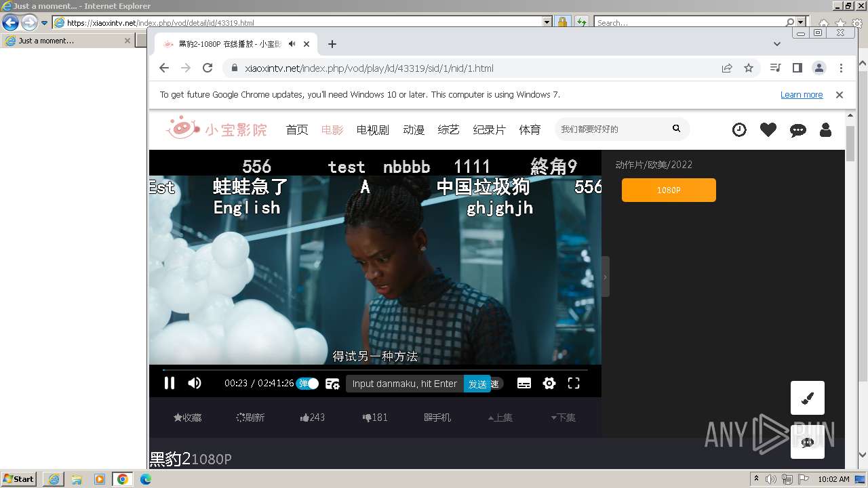Expand Chrome tab search dropdown
The width and height of the screenshot is (868, 488).
777,44
